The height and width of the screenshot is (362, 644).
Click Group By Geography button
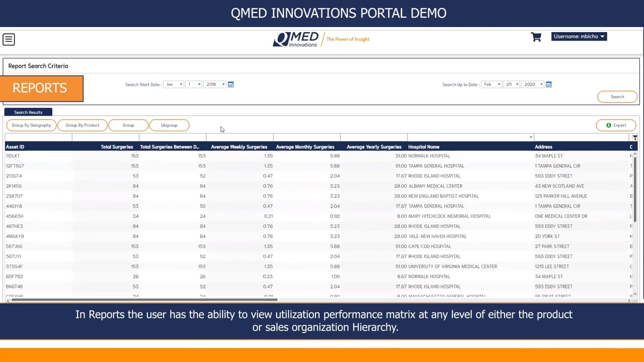pyautogui.click(x=31, y=125)
